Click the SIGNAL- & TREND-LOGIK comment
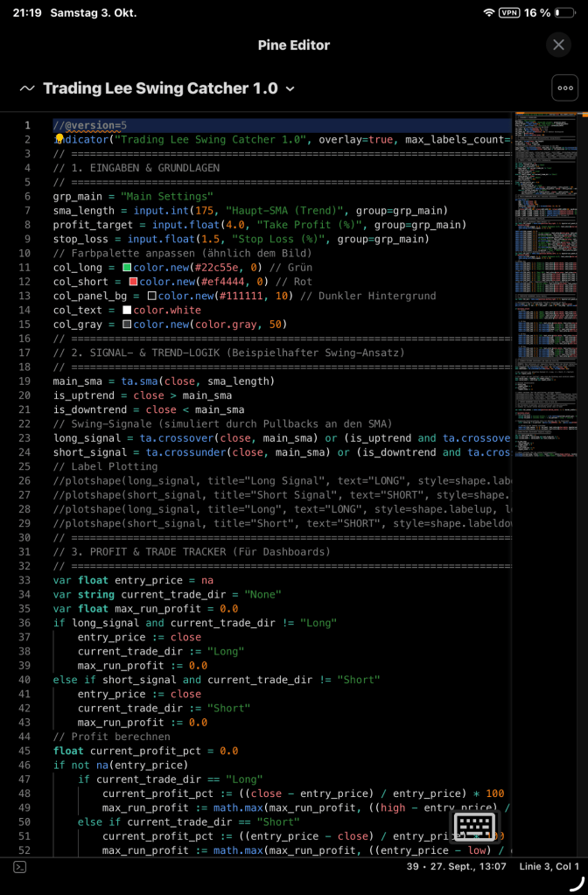This screenshot has height=895, width=588. click(229, 353)
